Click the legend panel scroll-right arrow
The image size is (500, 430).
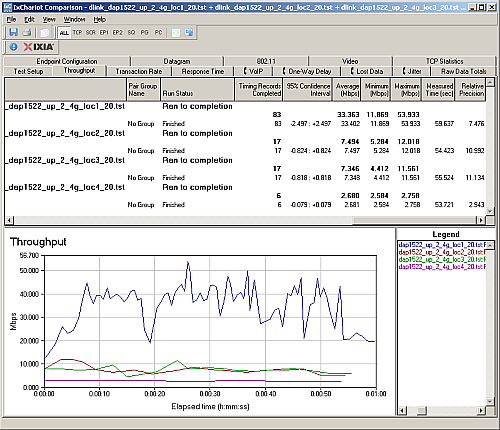[x=481, y=410]
